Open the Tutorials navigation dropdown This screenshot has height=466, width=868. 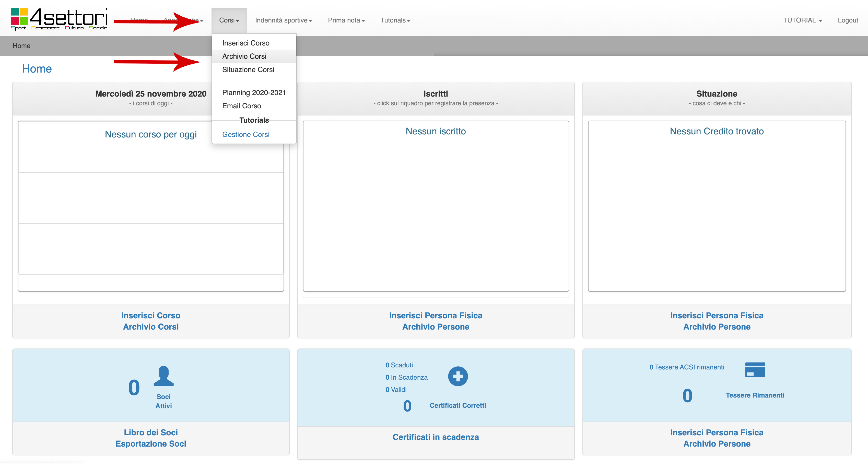click(395, 20)
